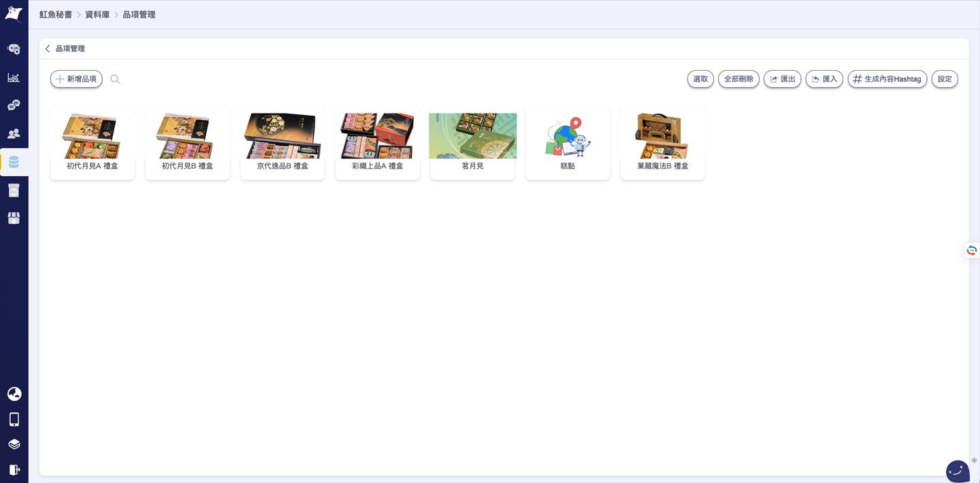980x483 pixels.
Task: Open the 京代逸品B 禮盒 item card
Action: point(282,144)
